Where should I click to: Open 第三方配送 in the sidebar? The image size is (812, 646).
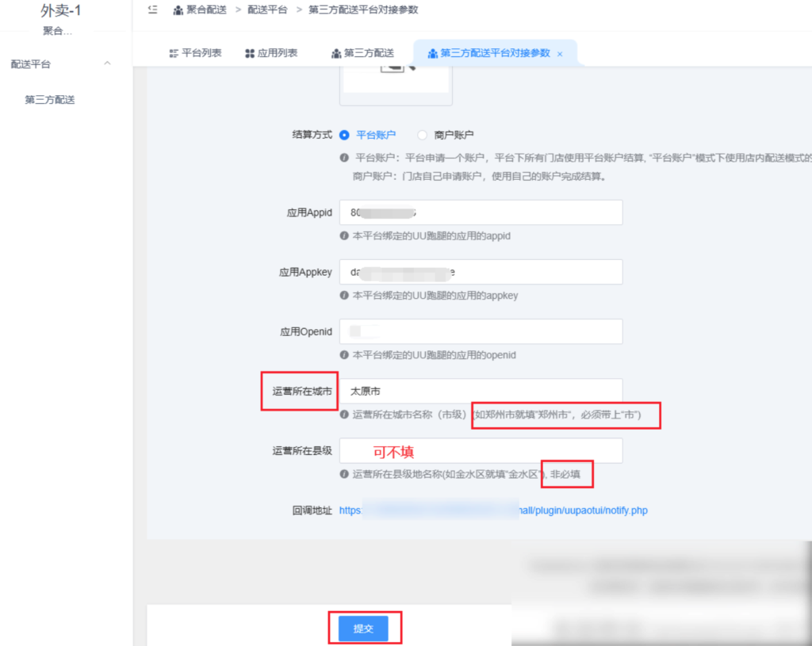[x=50, y=100]
